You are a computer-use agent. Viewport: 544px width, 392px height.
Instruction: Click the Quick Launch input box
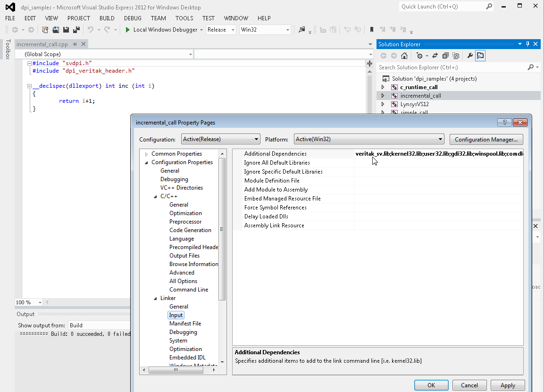click(x=443, y=7)
